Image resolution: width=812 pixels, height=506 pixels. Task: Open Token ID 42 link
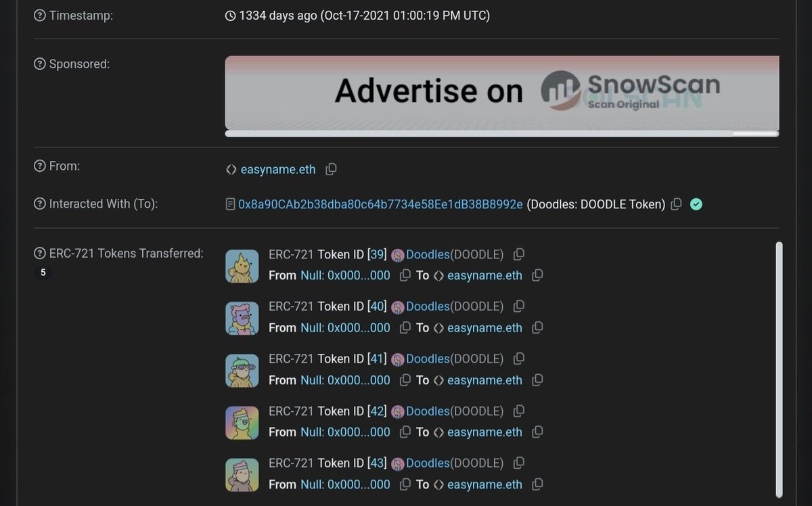pos(377,411)
